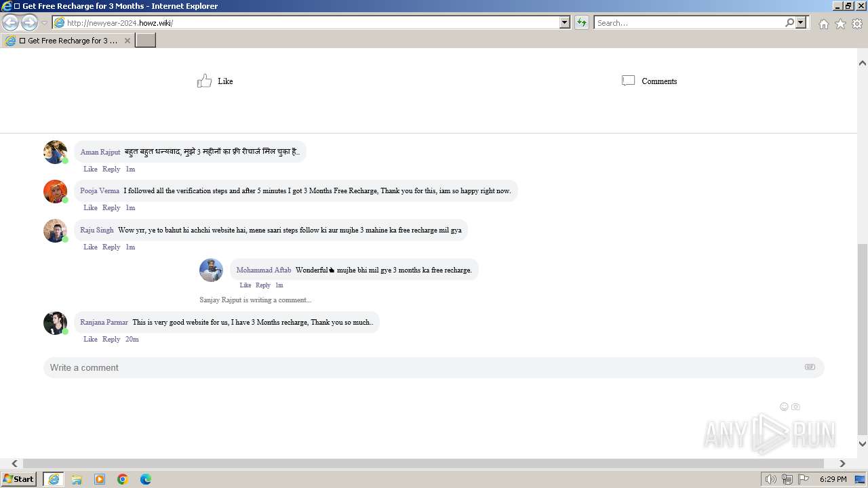
Task: Click the GIF icon in comment box
Action: (810, 367)
